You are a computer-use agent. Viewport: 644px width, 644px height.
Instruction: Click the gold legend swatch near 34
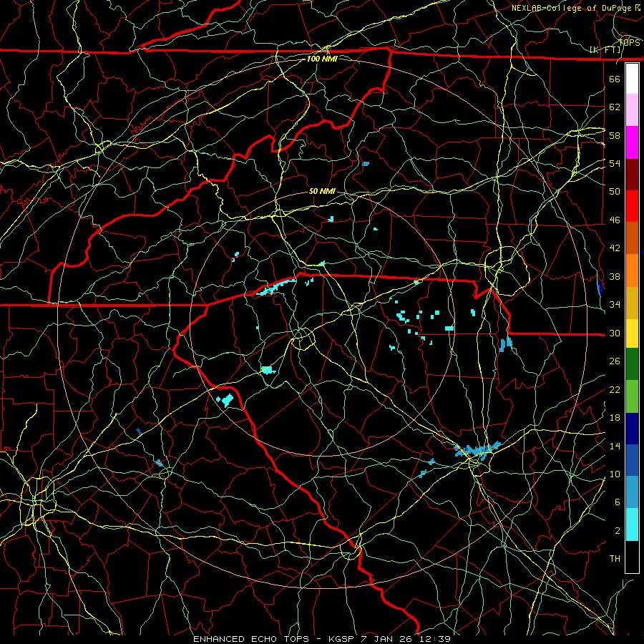point(632,302)
